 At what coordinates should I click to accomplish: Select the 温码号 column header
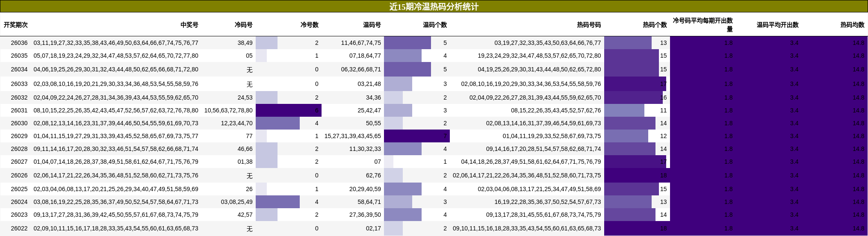(x=372, y=25)
